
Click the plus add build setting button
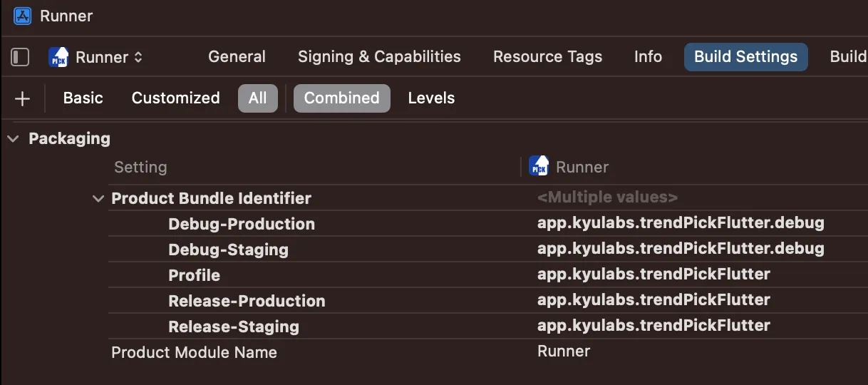click(x=22, y=98)
